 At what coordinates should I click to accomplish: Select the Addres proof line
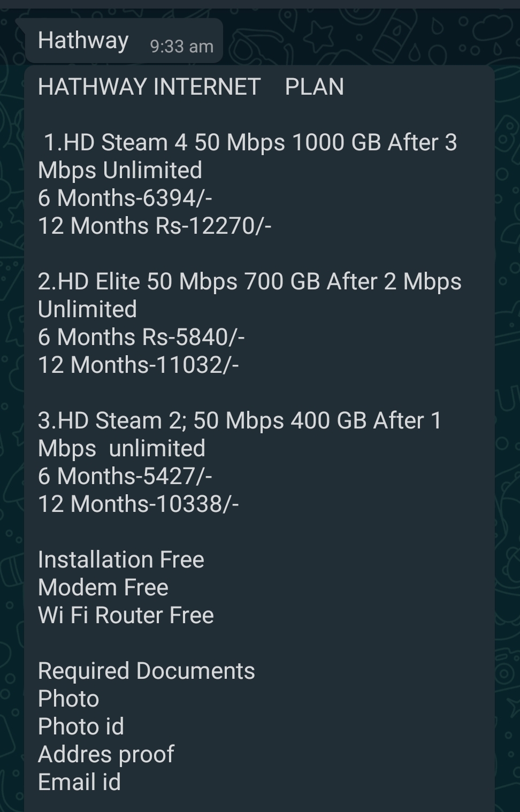(106, 755)
